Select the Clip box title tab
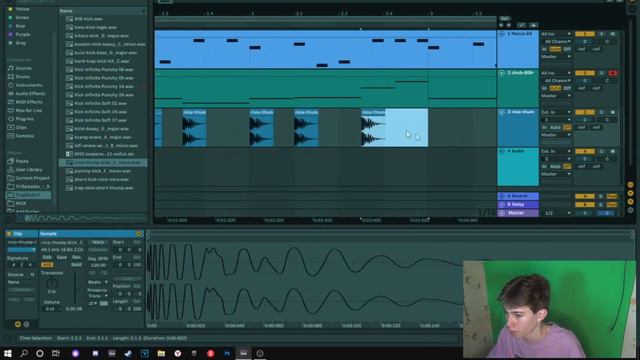The width and height of the screenshot is (640, 360). click(x=22, y=234)
